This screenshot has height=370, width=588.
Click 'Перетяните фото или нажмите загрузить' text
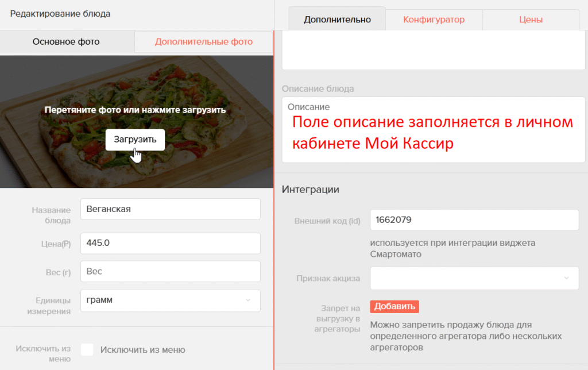(x=135, y=110)
